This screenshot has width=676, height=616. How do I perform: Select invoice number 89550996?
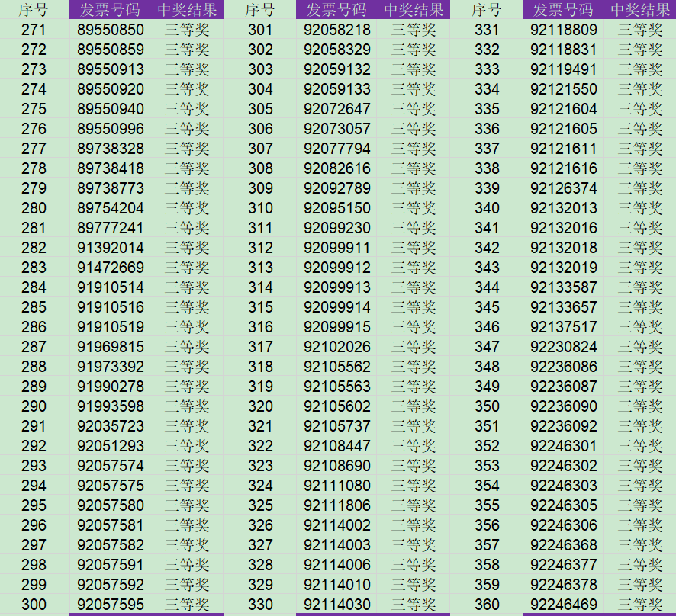tap(111, 129)
